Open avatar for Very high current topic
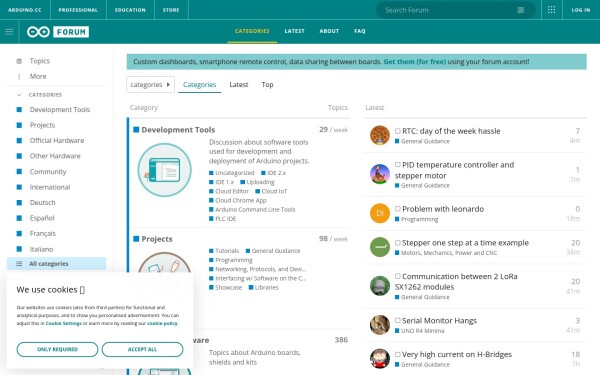The width and height of the screenshot is (600, 375). coord(380,359)
